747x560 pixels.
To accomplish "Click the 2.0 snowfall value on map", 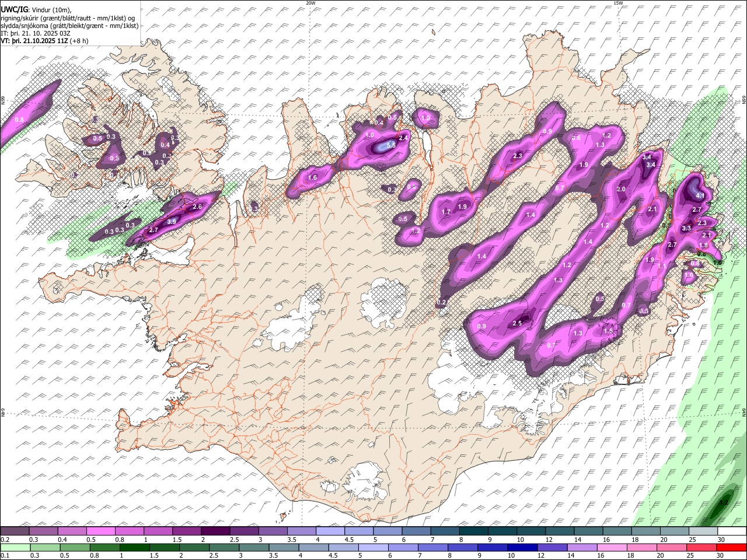I will [621, 190].
